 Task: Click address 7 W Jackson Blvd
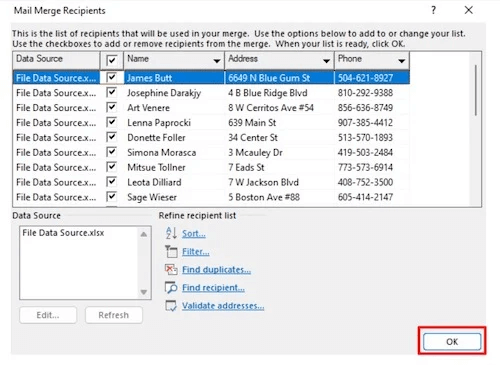[x=263, y=182]
